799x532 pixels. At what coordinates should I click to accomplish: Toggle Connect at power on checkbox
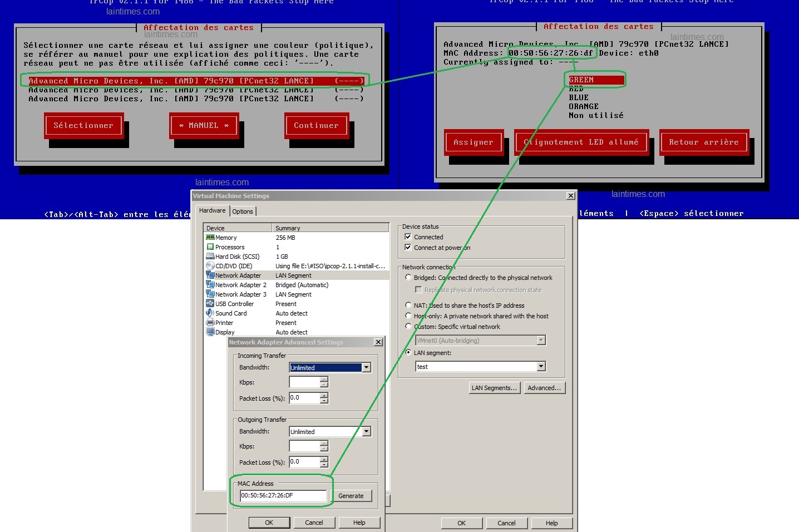408,248
